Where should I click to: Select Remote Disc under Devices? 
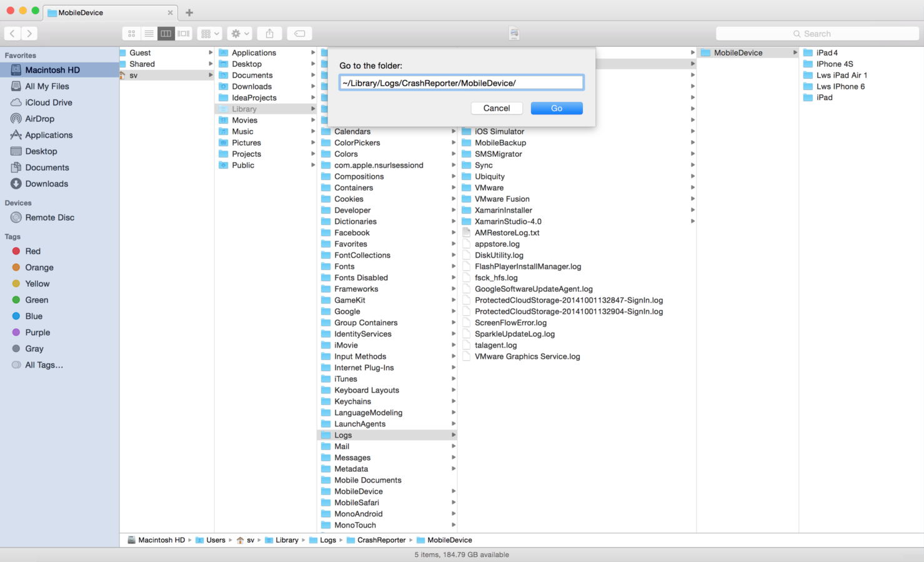(x=50, y=218)
